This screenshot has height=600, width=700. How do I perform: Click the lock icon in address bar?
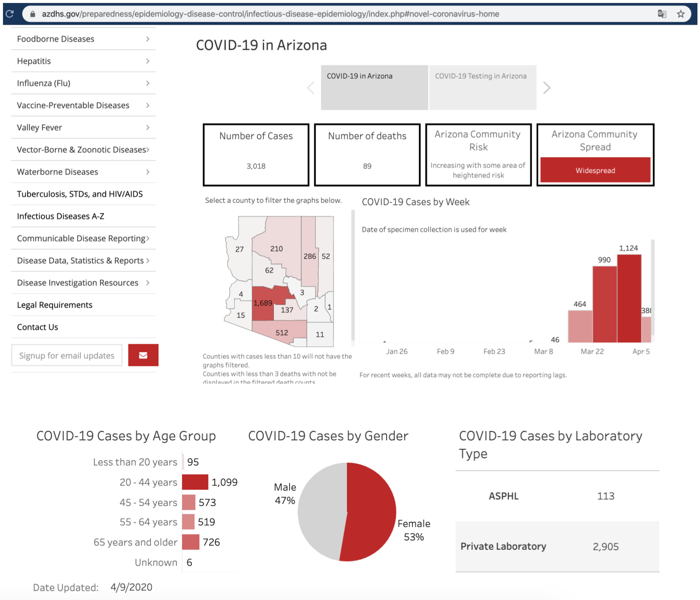click(x=32, y=14)
